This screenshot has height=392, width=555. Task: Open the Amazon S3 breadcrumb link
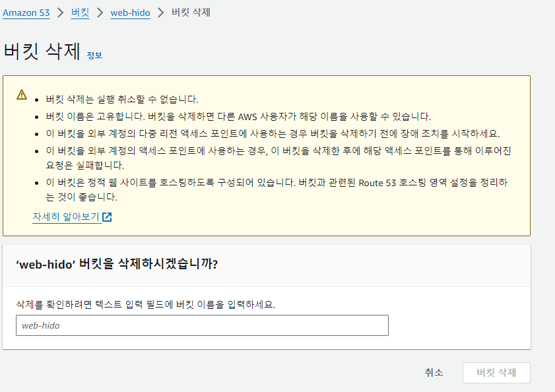point(26,13)
